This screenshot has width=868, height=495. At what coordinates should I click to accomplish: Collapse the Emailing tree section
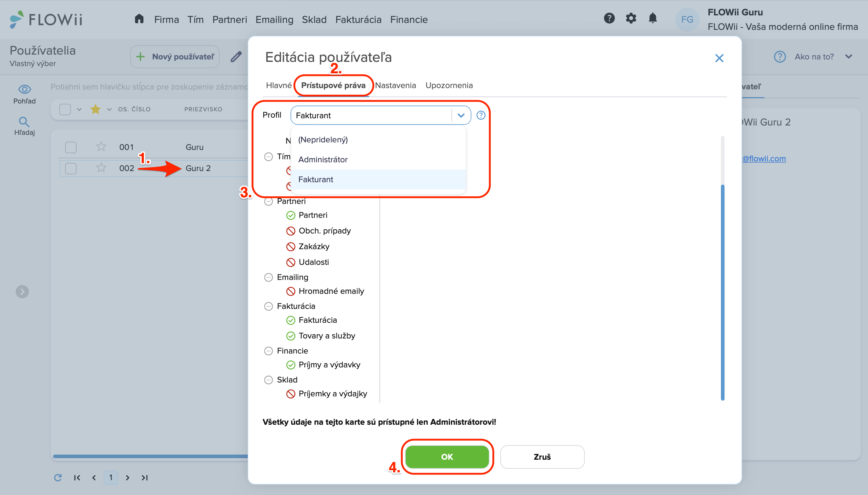pyautogui.click(x=268, y=278)
